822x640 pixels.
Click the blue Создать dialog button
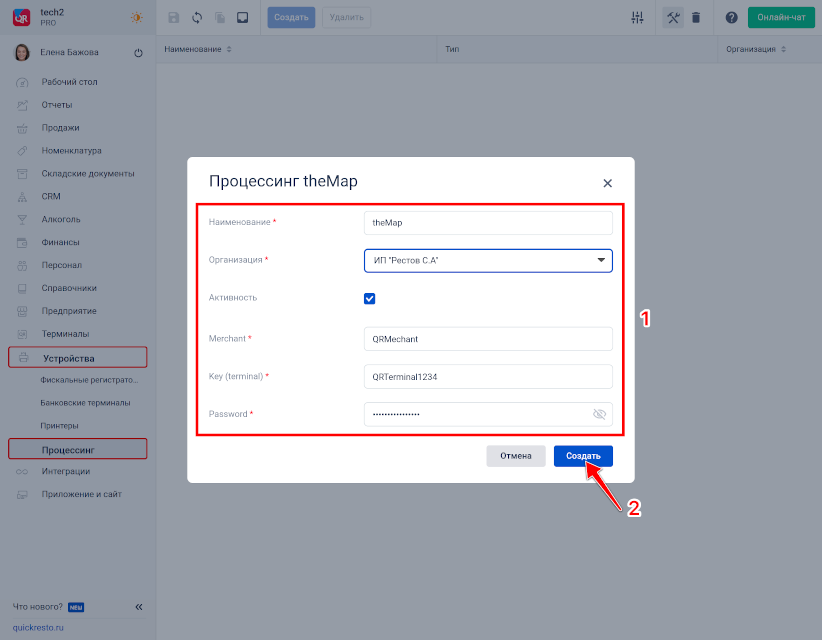coord(583,456)
